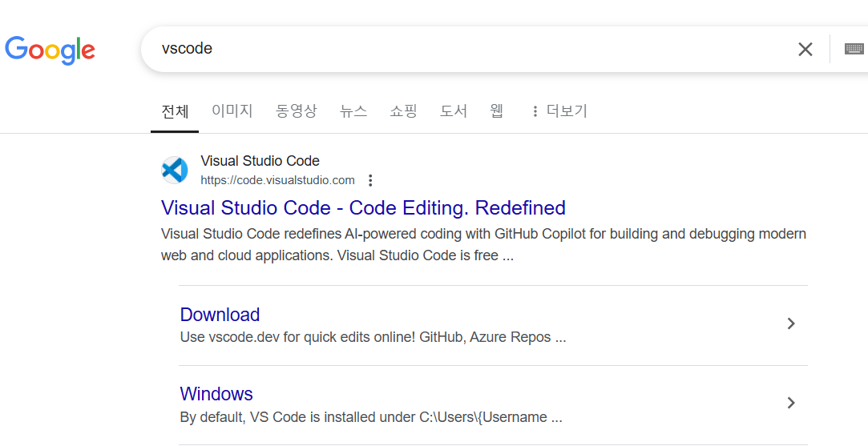The image size is (868, 446).
Task: Click the 'Visual Studio Code redefines AI-powered coding' description
Action: pos(483,245)
